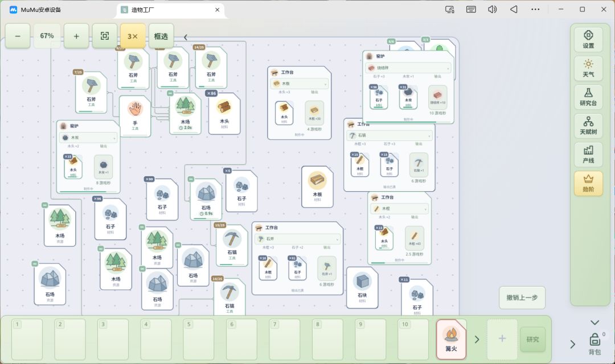Click the 撤销上一步 undo button

click(x=522, y=297)
